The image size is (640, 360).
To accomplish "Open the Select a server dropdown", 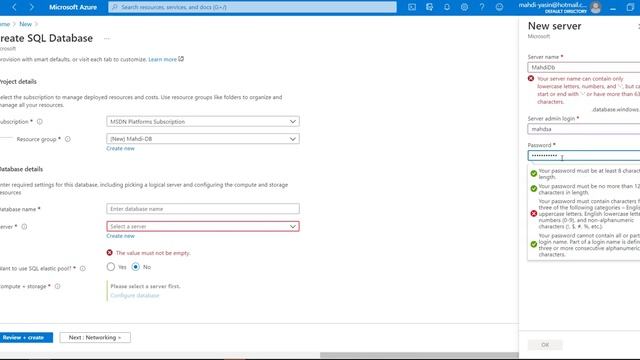I will tap(203, 226).
